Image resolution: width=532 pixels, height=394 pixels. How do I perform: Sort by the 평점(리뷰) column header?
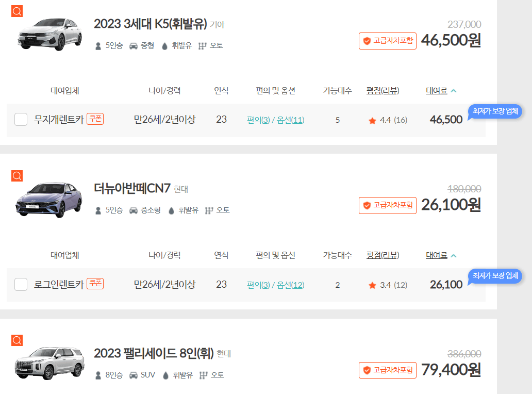click(383, 90)
